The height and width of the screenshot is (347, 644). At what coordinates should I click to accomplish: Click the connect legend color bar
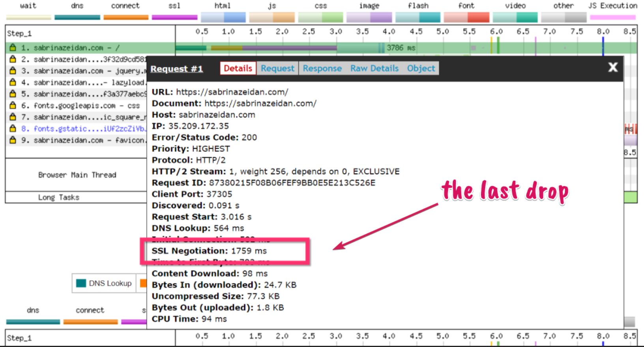(126, 17)
